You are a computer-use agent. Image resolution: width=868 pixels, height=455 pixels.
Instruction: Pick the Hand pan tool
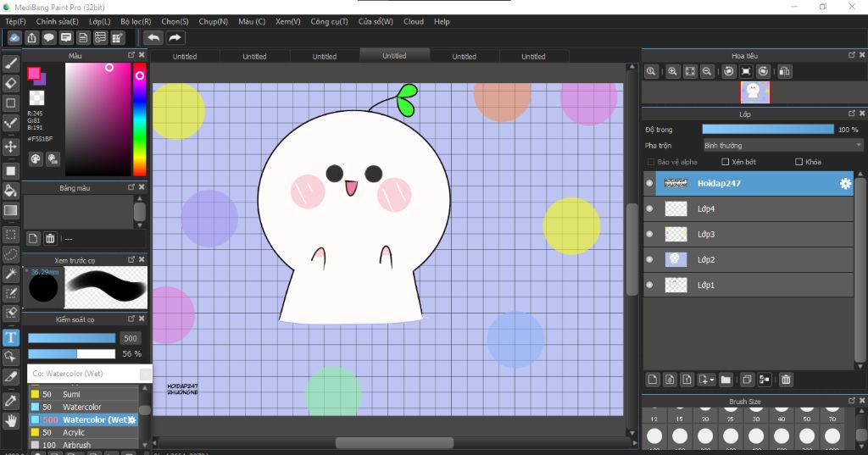11,419
